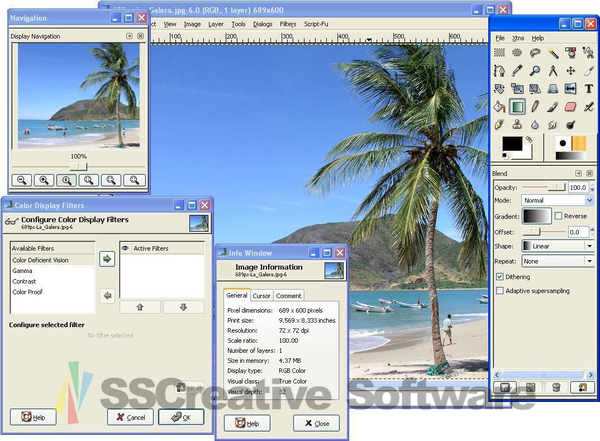Click the add filter right arrow button
The width and height of the screenshot is (600, 441).
[107, 259]
